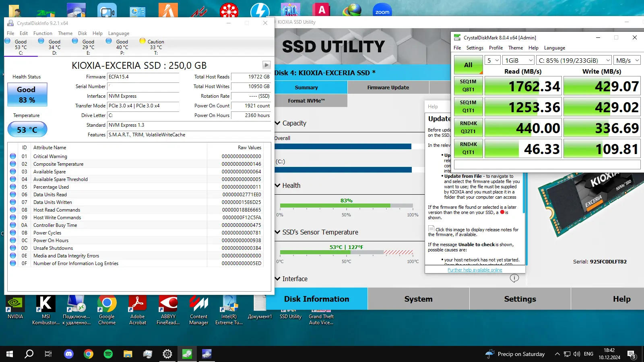Click info icon in KIOXIA SSD Utility
The image size is (644, 362).
(x=514, y=278)
